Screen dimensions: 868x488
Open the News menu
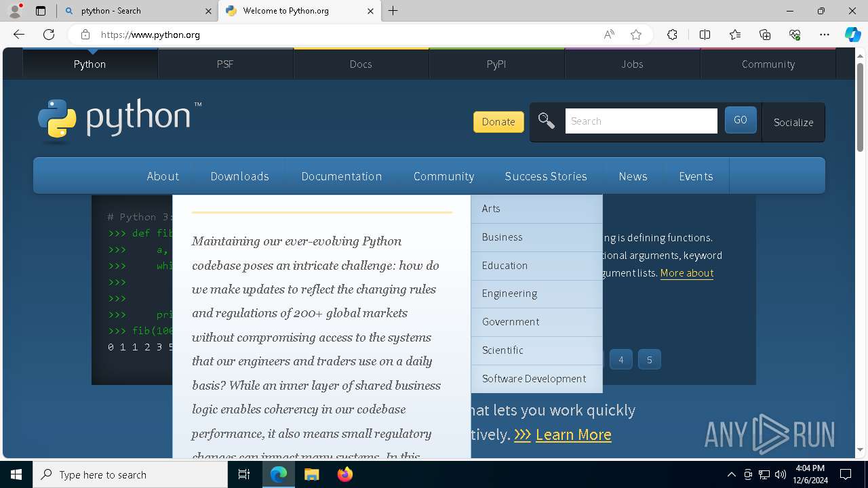point(633,176)
